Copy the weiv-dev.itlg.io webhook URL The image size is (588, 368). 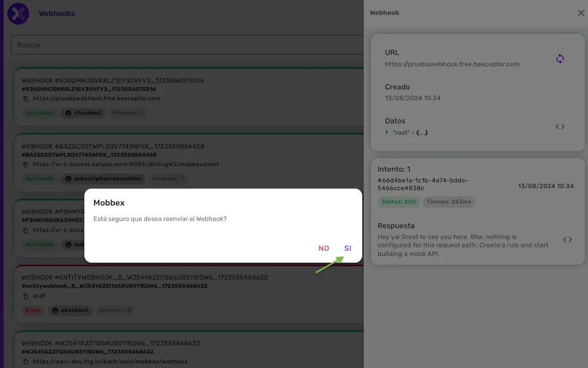point(26,362)
